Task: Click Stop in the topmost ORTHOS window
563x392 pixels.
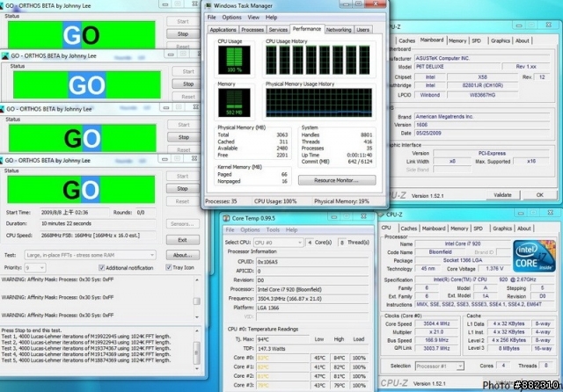Action: [183, 33]
